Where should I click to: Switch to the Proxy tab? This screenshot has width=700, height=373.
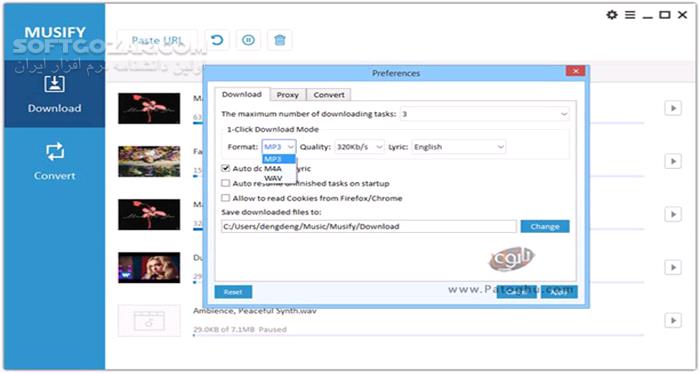288,95
